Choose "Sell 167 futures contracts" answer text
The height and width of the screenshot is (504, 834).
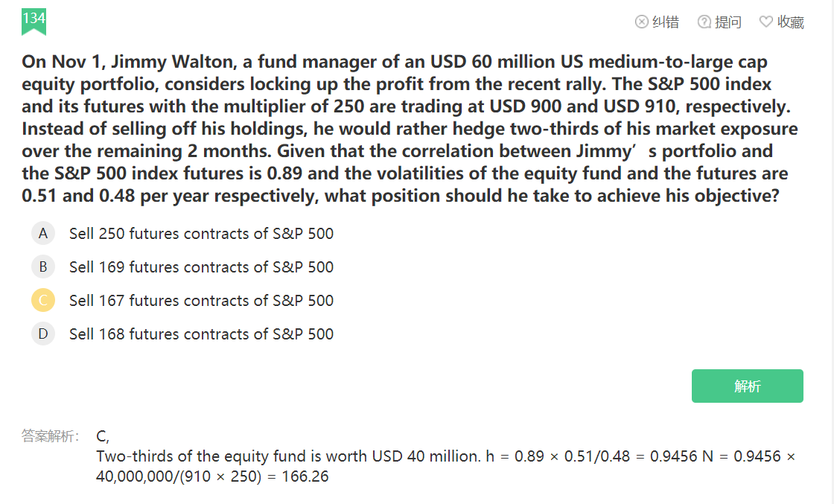click(x=201, y=301)
